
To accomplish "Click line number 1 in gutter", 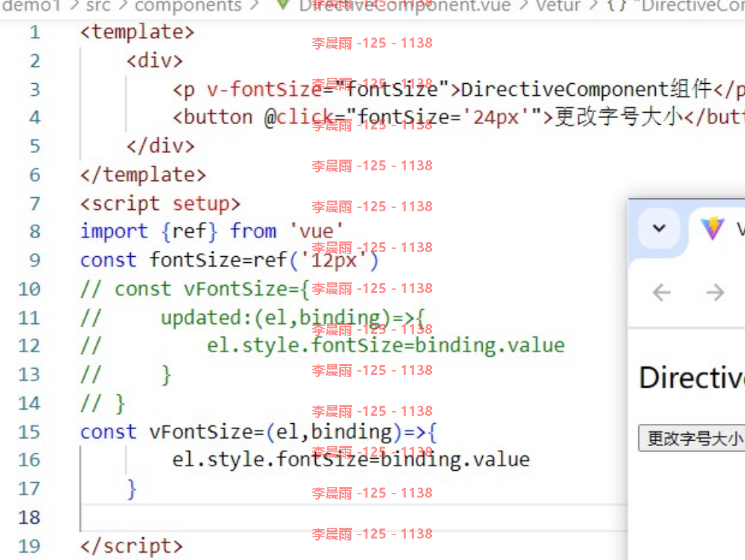I will tap(35, 32).
